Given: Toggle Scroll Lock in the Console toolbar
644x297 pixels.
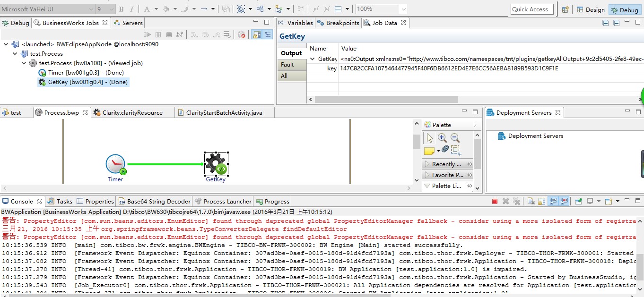Looking at the screenshot, I should (x=541, y=201).
